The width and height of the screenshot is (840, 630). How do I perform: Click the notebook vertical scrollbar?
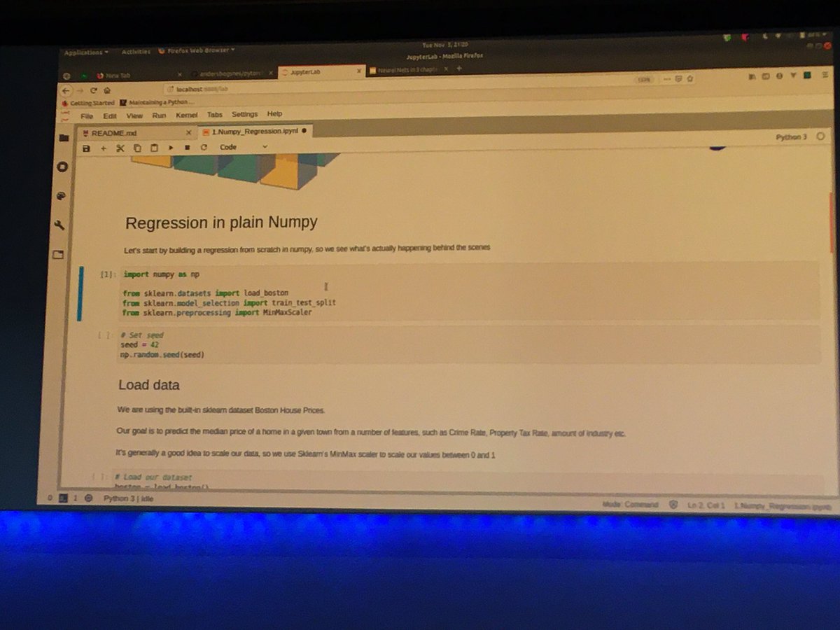[x=831, y=224]
